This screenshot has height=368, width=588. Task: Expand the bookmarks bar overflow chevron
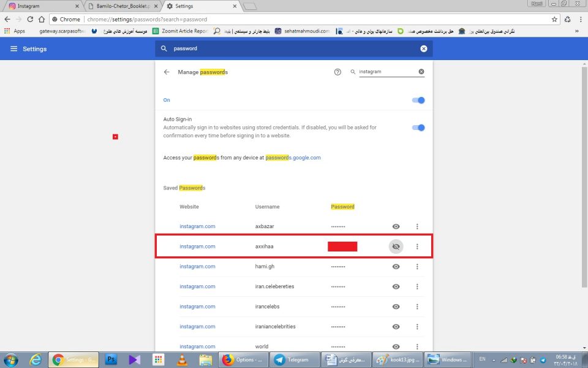[x=577, y=31]
